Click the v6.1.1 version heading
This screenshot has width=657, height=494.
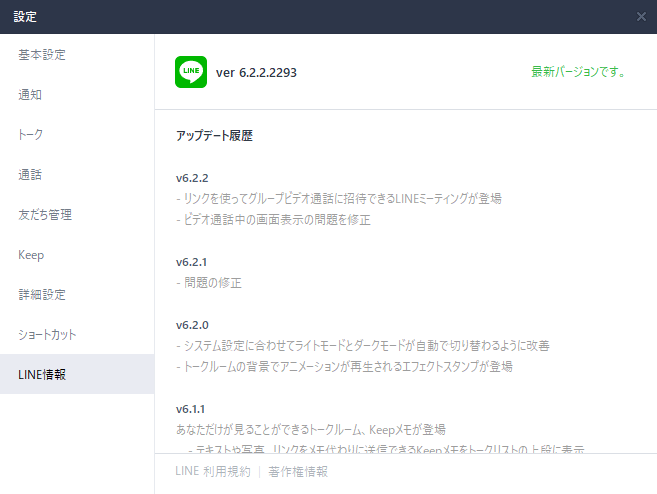coord(190,409)
